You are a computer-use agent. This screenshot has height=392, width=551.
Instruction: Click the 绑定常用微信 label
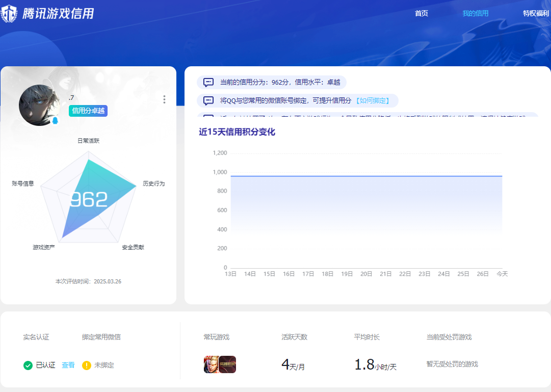(101, 337)
